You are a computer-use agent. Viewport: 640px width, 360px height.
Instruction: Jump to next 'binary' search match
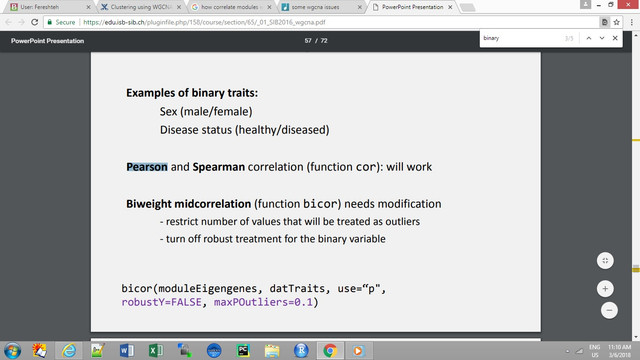[x=602, y=38]
